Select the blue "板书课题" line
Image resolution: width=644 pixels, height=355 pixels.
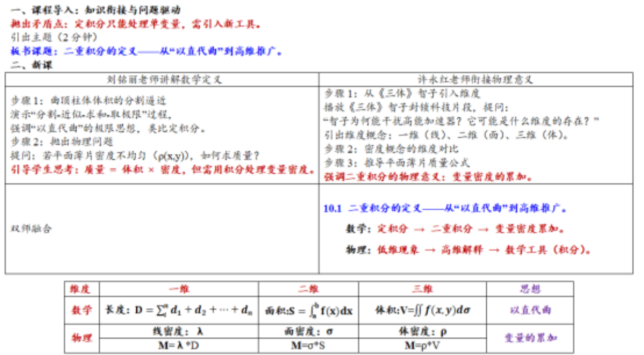146,51
